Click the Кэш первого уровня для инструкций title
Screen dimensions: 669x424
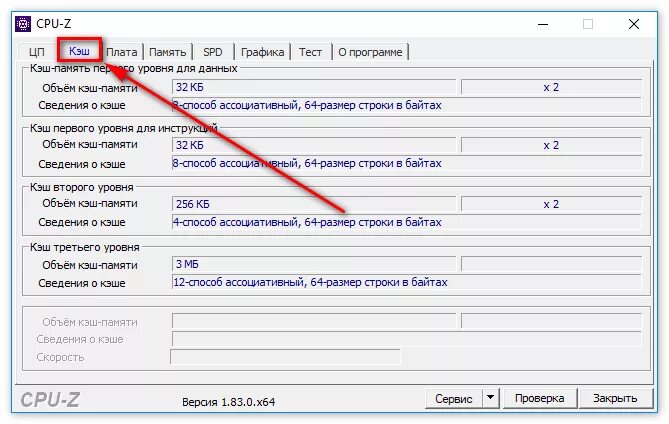123,128
